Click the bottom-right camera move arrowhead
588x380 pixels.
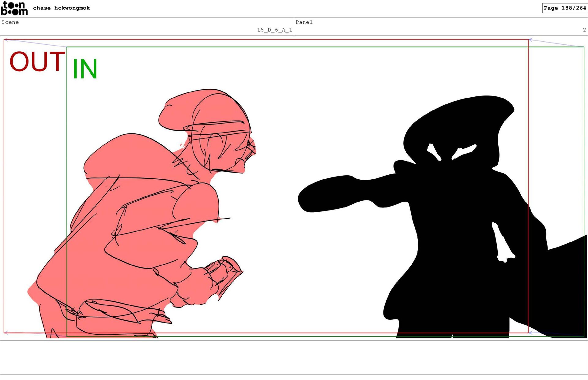(x=531, y=333)
